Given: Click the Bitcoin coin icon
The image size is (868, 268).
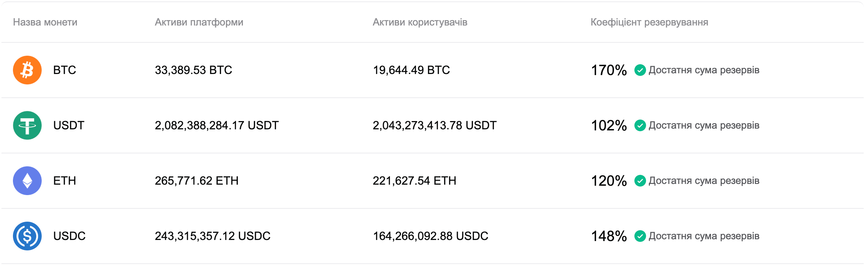Looking at the screenshot, I should click(x=27, y=70).
